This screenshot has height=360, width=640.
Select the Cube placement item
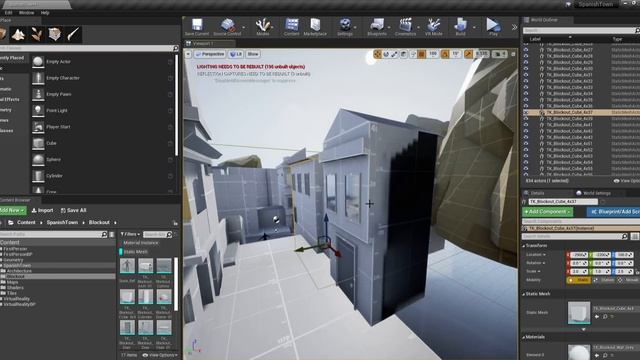tap(103, 143)
